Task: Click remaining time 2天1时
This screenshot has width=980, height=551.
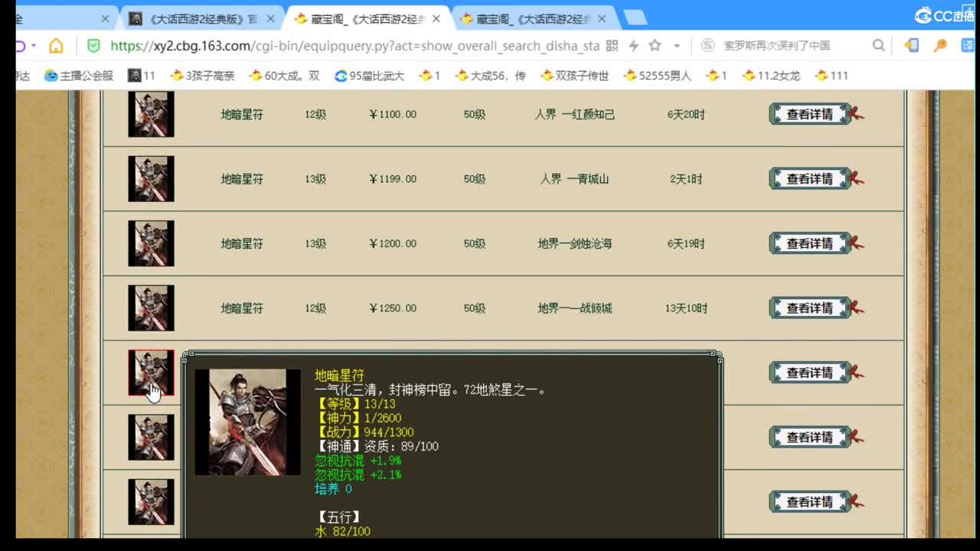Action: pos(686,178)
